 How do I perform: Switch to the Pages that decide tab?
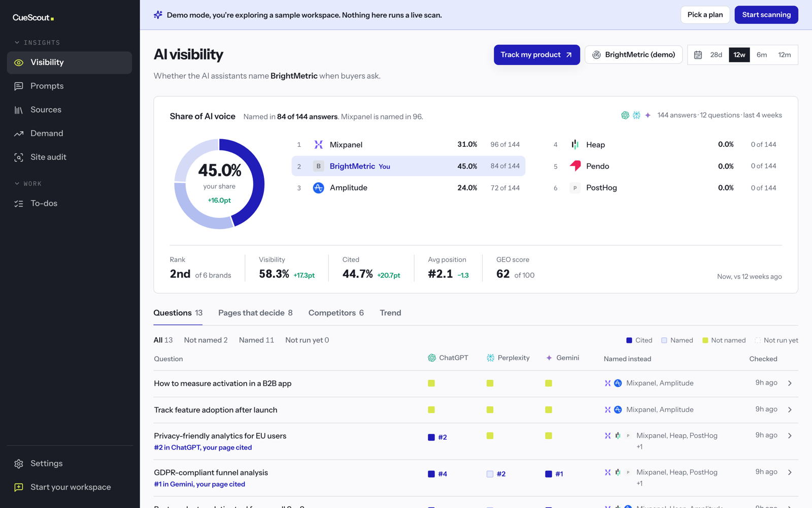255,313
